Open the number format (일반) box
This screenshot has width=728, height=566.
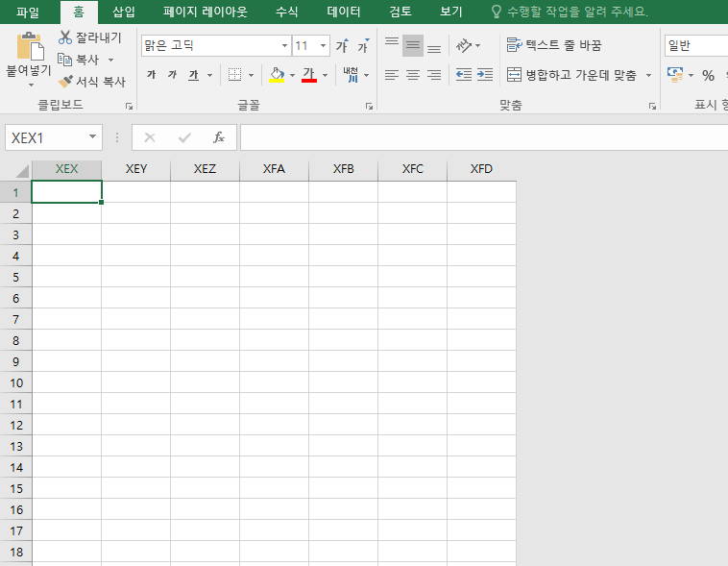tap(696, 45)
